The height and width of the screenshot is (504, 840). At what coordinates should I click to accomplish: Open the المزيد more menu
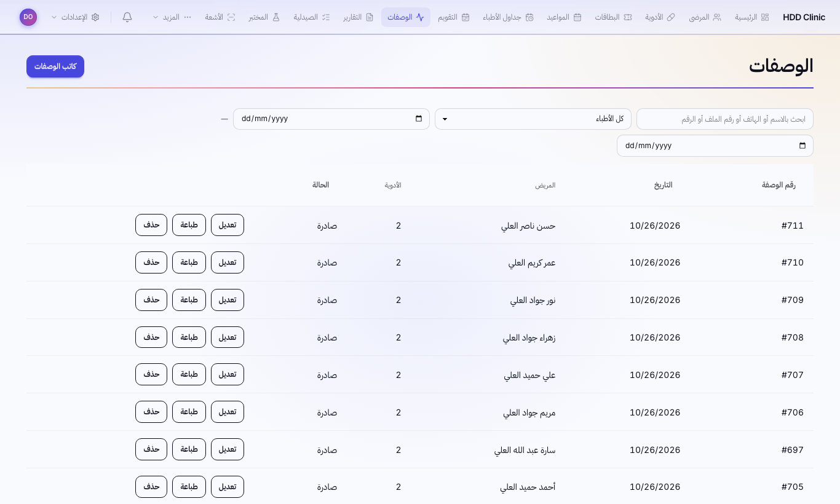[173, 17]
